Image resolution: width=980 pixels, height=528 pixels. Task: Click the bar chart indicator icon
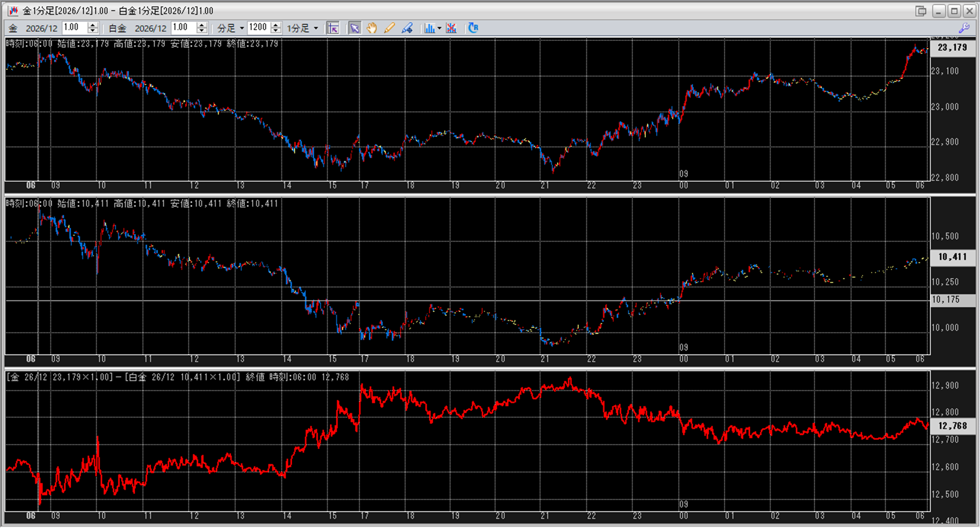429,28
